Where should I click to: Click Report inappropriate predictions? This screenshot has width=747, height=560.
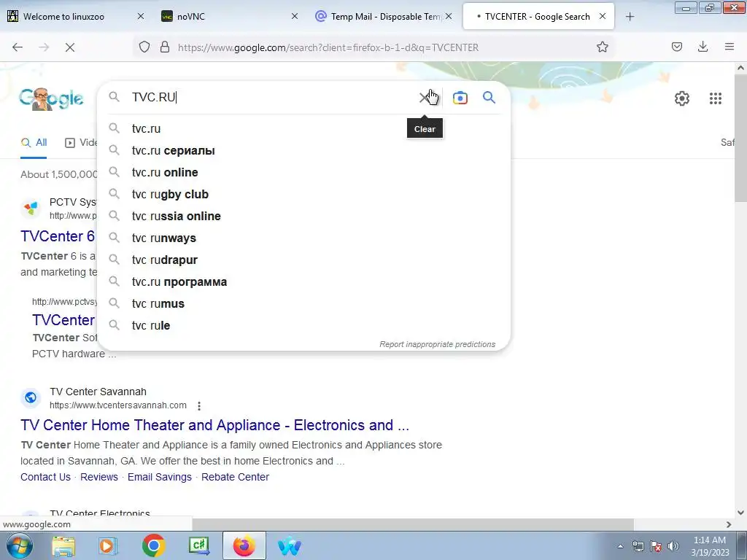coord(438,344)
